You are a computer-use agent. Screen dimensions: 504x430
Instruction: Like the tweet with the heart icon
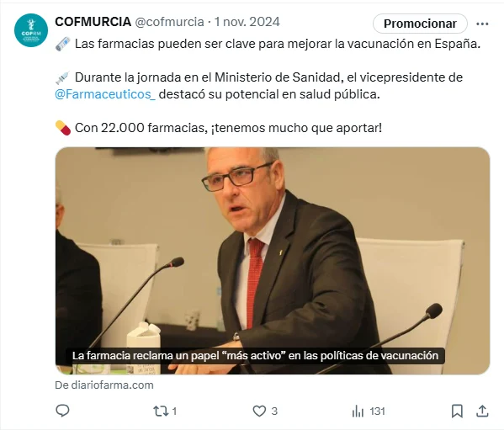(259, 411)
